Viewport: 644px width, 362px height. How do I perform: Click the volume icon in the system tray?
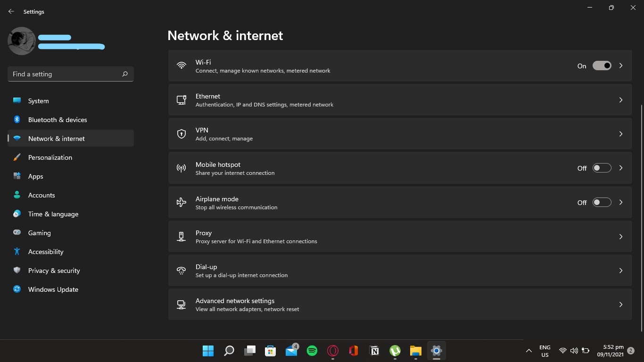pos(574,351)
